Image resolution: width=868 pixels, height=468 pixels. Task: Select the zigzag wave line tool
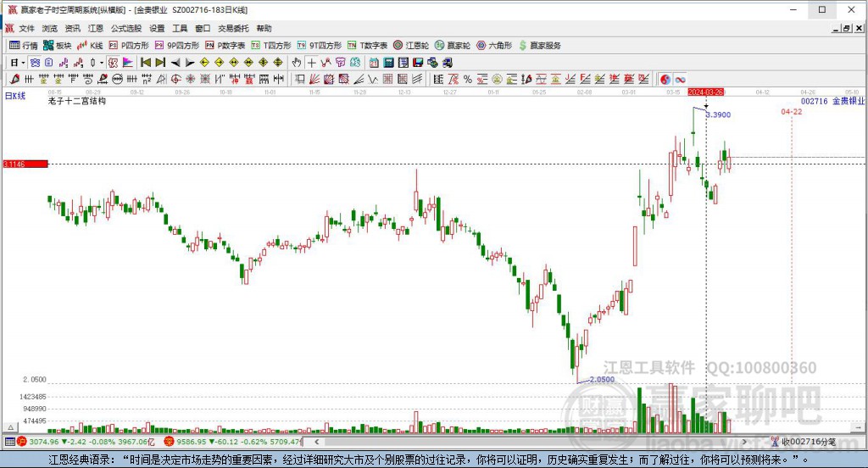pyautogui.click(x=373, y=80)
